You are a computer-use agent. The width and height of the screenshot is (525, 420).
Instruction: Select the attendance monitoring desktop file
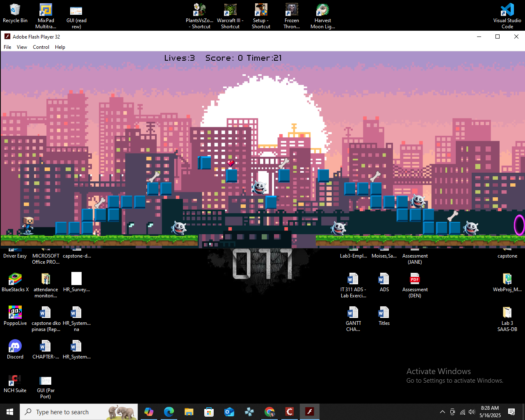[46, 285]
